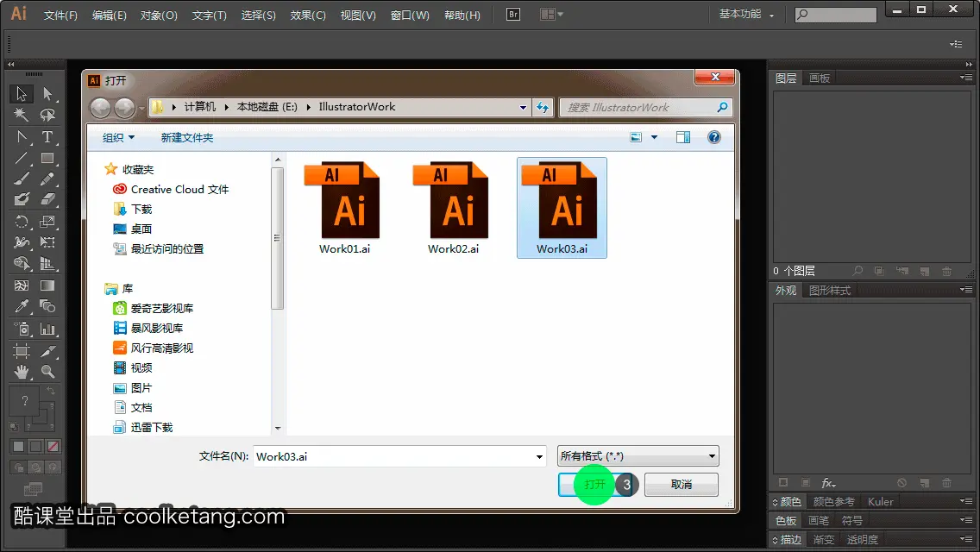The width and height of the screenshot is (980, 552).
Task: Open the change-view dropdown arrow in dialog
Action: (x=655, y=137)
